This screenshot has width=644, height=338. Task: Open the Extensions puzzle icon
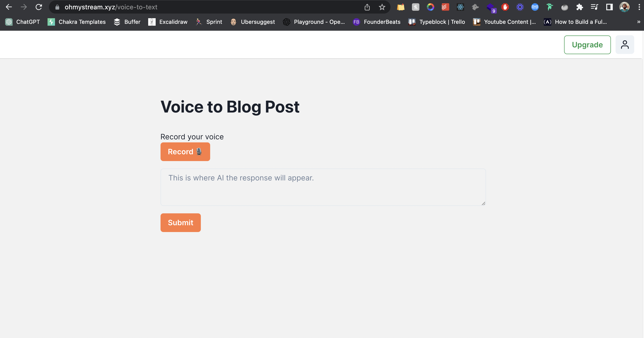tap(579, 7)
